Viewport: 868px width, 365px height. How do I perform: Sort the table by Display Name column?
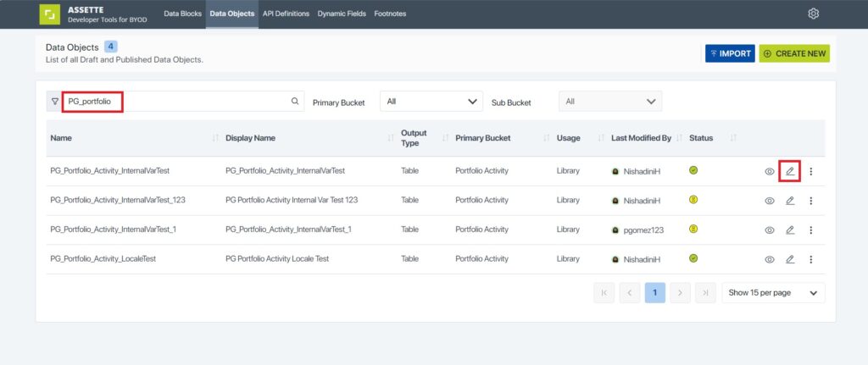(x=391, y=138)
